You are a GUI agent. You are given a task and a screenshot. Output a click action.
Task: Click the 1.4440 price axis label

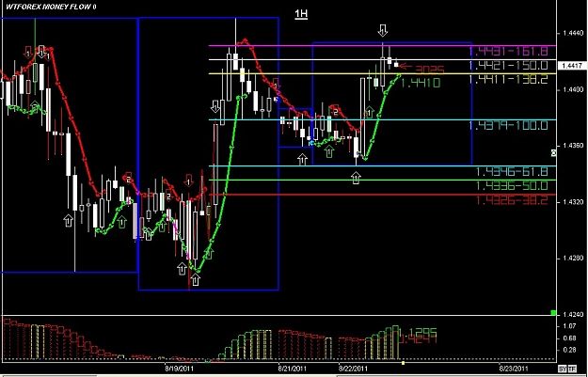pos(573,33)
